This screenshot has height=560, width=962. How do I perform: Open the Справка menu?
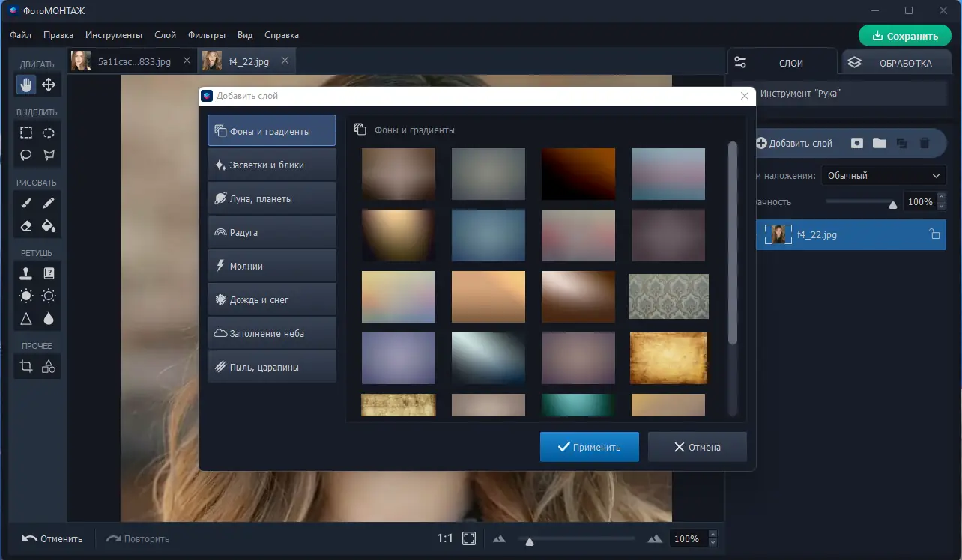click(x=281, y=35)
